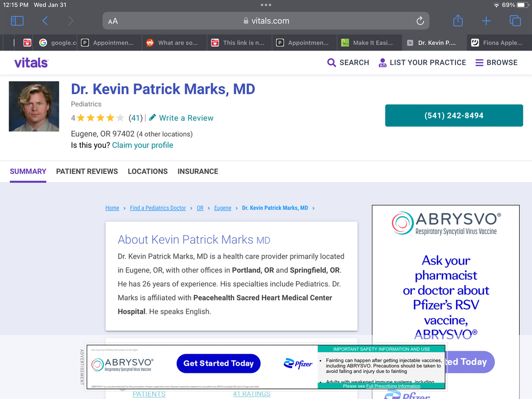This screenshot has height=399, width=532.
Task: Click Claim your profile link
Action: click(143, 145)
